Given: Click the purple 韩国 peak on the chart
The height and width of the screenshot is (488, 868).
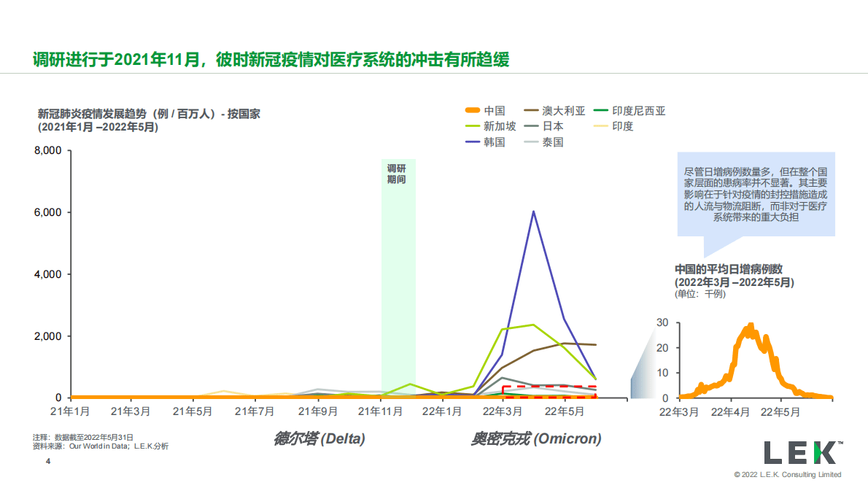Looking at the screenshot, I should tap(533, 212).
